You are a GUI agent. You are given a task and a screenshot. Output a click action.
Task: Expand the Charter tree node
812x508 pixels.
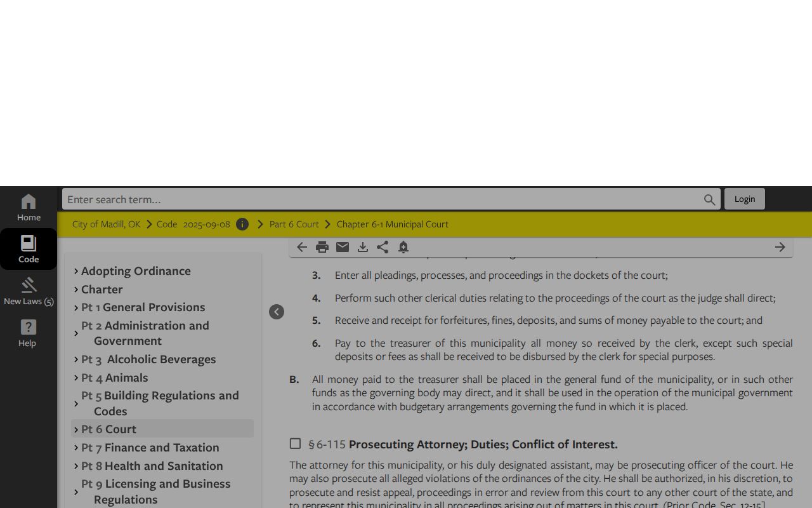pyautogui.click(x=76, y=290)
